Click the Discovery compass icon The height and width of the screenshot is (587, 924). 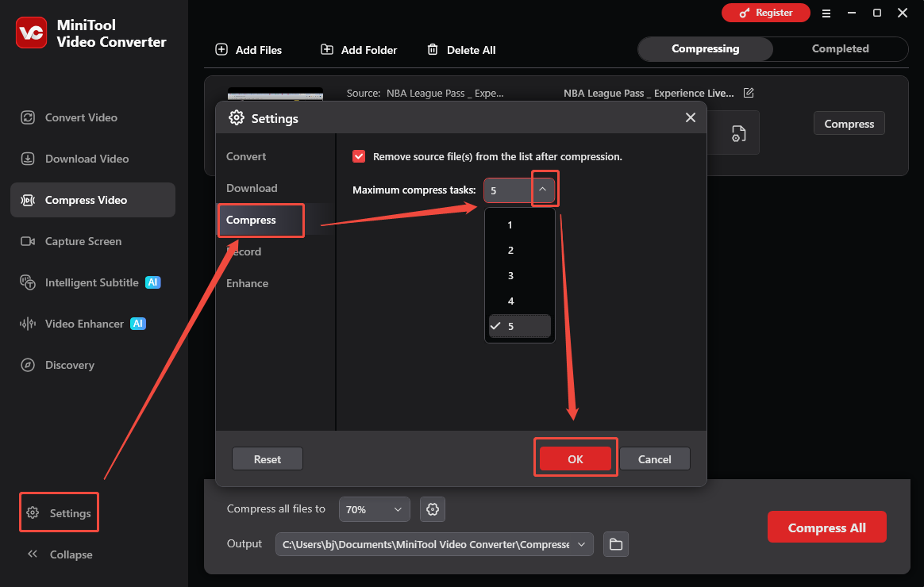click(28, 365)
